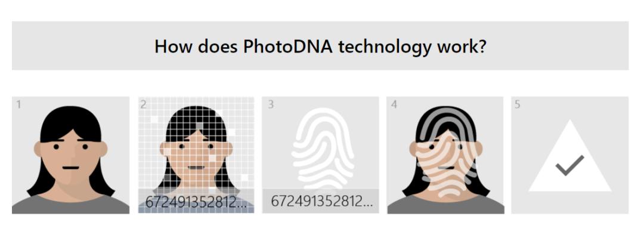Image resolution: width=644 pixels, height=225 pixels.
Task: Click the 672491352812... text under the fingerprint
Action: [x=322, y=201]
